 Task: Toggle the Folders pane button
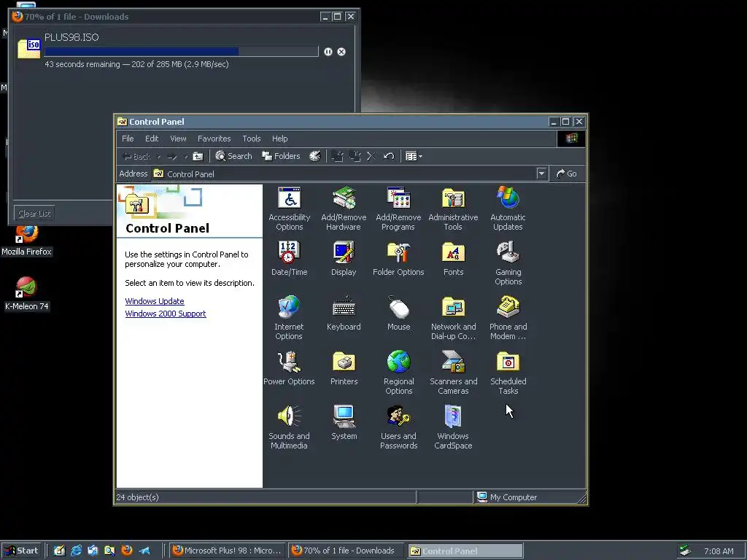pyautogui.click(x=281, y=156)
